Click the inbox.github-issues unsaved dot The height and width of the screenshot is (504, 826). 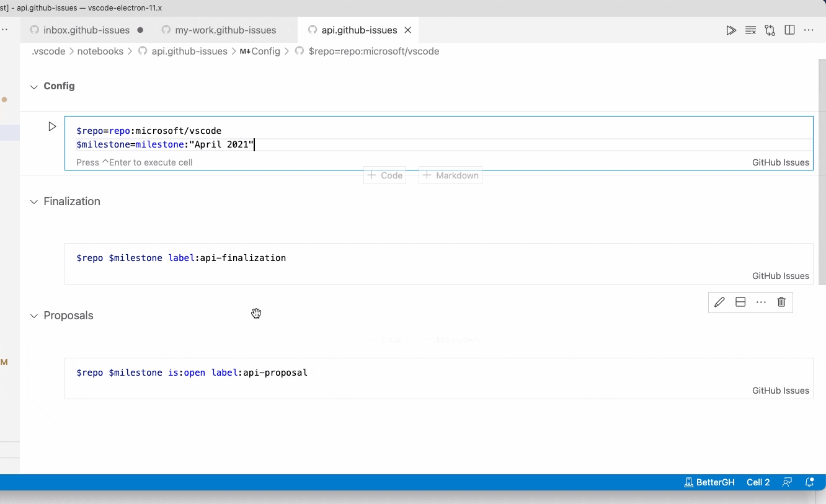(x=140, y=30)
